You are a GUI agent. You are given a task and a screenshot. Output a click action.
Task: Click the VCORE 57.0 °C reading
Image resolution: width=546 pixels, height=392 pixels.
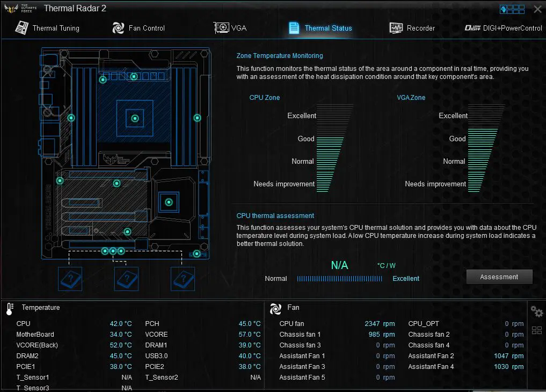tap(250, 334)
